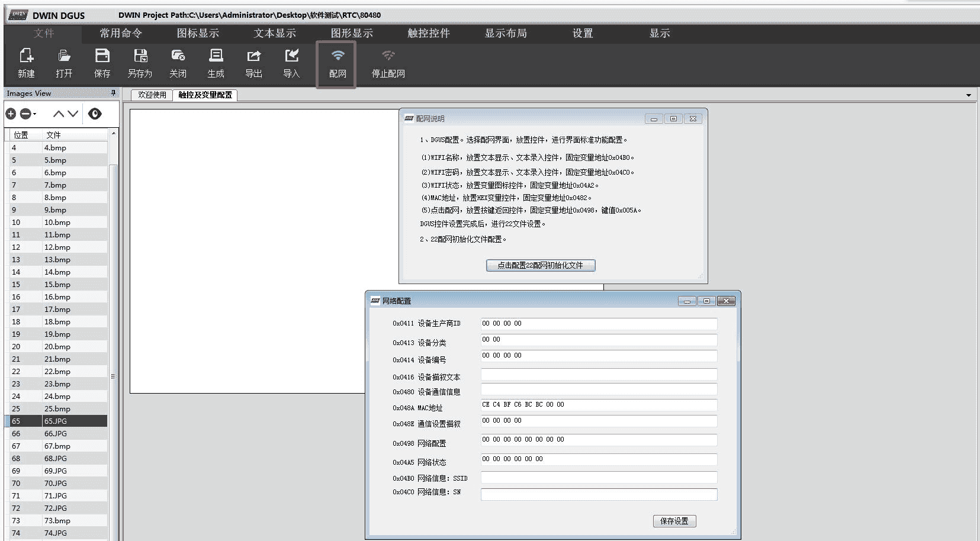The image size is (980, 541).
Task: Click the 新建 (New) project icon
Action: pos(26,63)
